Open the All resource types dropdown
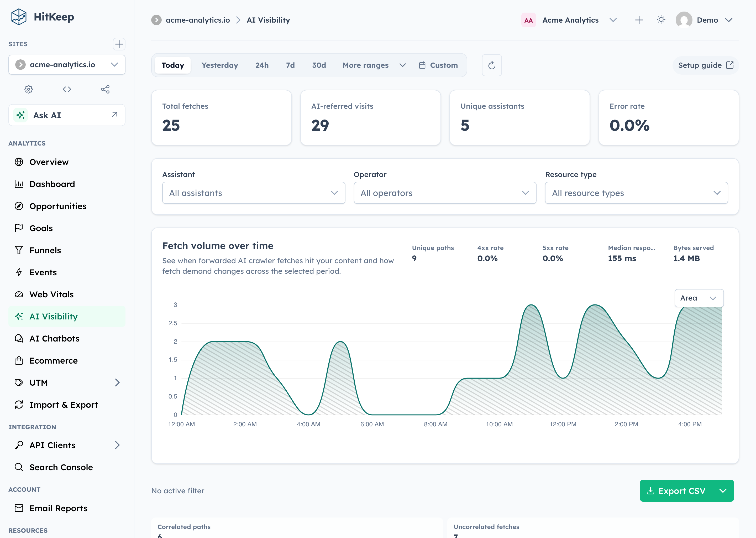 pyautogui.click(x=636, y=193)
